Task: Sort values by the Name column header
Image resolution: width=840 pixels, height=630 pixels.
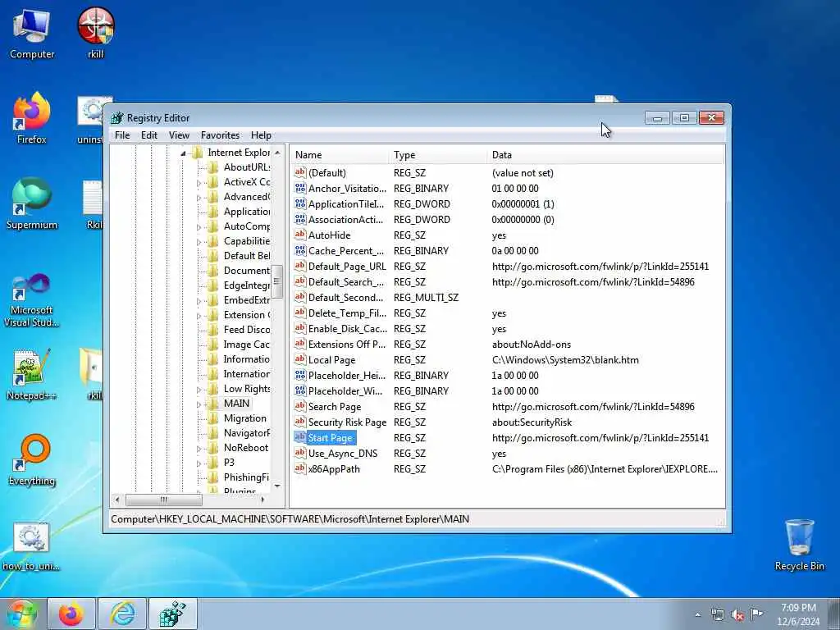Action: [340, 155]
